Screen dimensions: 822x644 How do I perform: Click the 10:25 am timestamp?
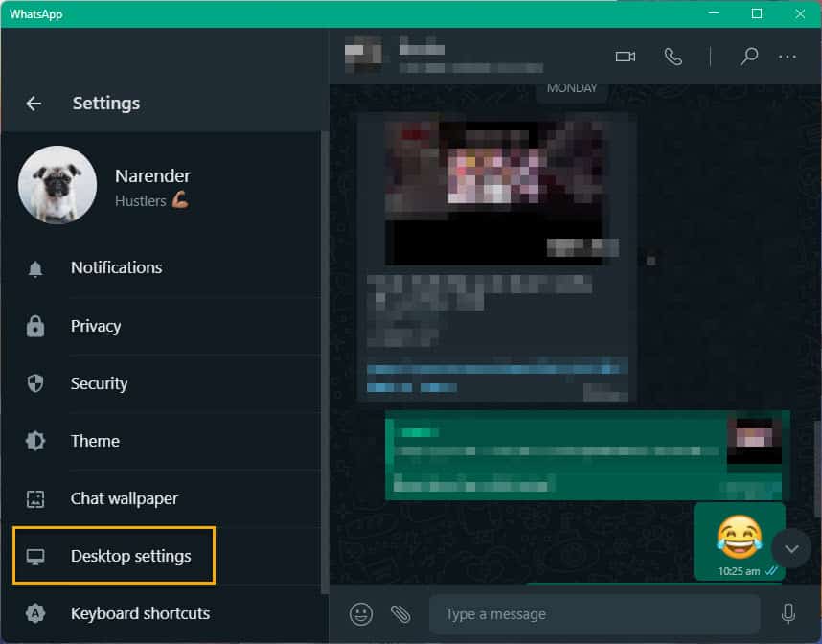739,571
